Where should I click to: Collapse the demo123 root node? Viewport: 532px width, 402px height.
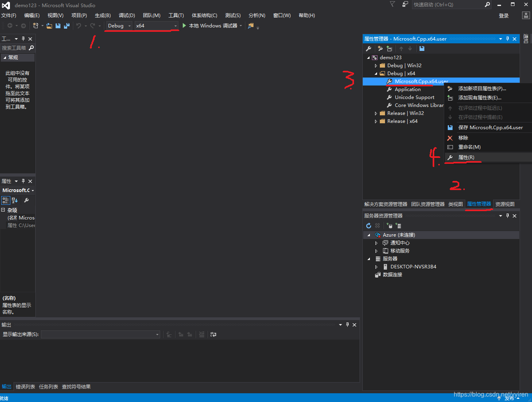point(368,58)
